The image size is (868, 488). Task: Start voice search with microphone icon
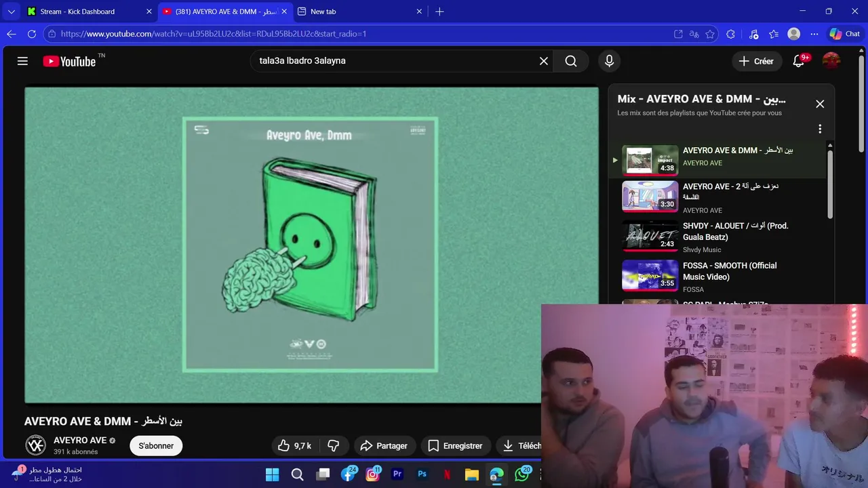coord(609,61)
